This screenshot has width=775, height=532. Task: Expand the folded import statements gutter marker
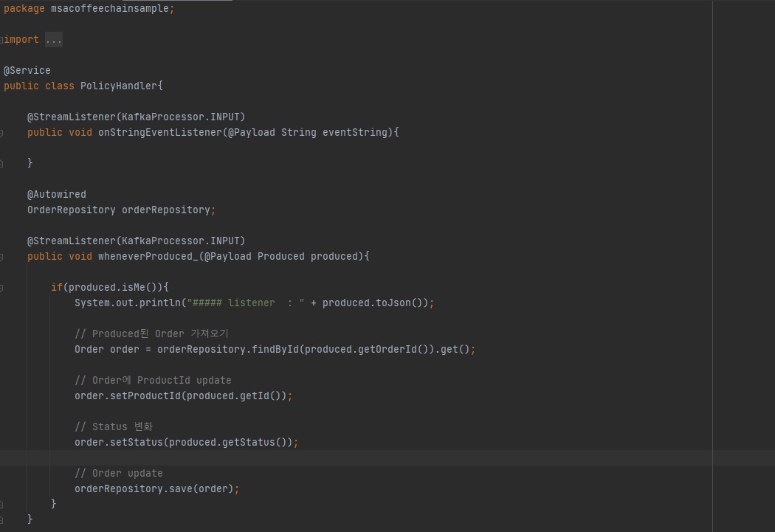1,40
